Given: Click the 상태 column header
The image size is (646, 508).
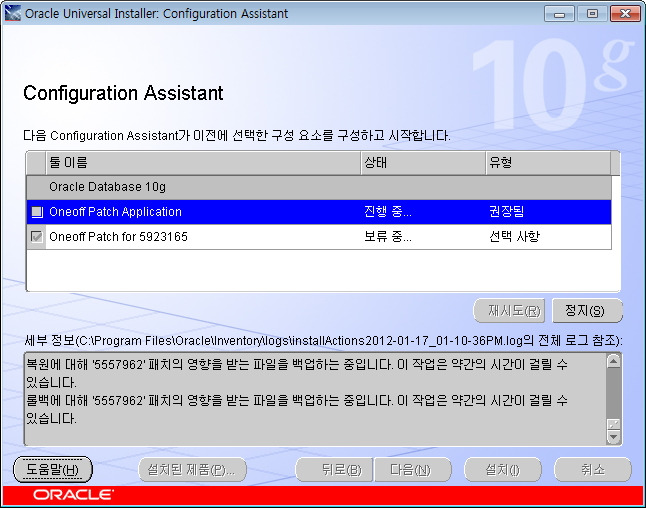Looking at the screenshot, I should coord(423,162).
